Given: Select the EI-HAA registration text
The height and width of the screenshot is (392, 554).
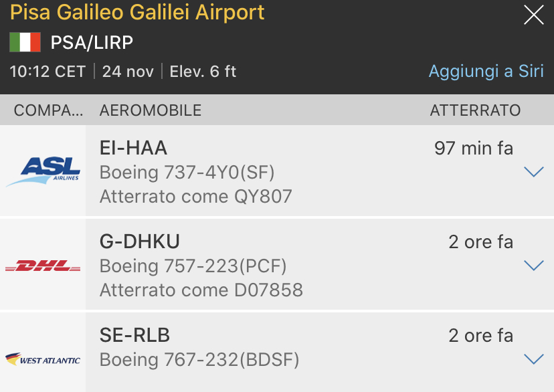Looking at the screenshot, I should pyautogui.click(x=133, y=148).
